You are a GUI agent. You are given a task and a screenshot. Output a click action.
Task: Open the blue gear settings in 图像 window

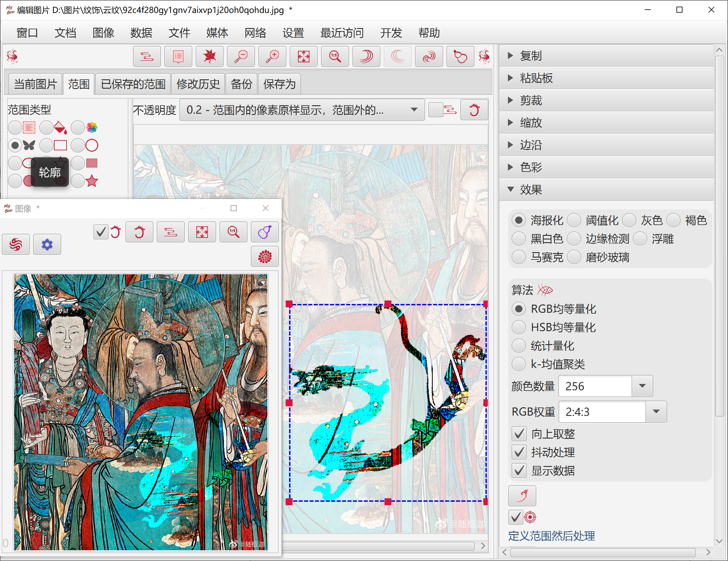tap(47, 245)
